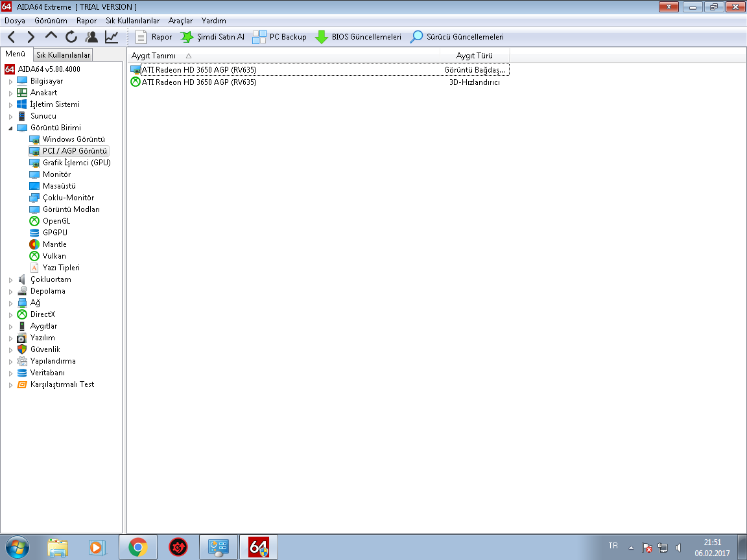
Task: Select ATI Radeon row with Görüntü Bağdaş... type
Action: [x=319, y=70]
